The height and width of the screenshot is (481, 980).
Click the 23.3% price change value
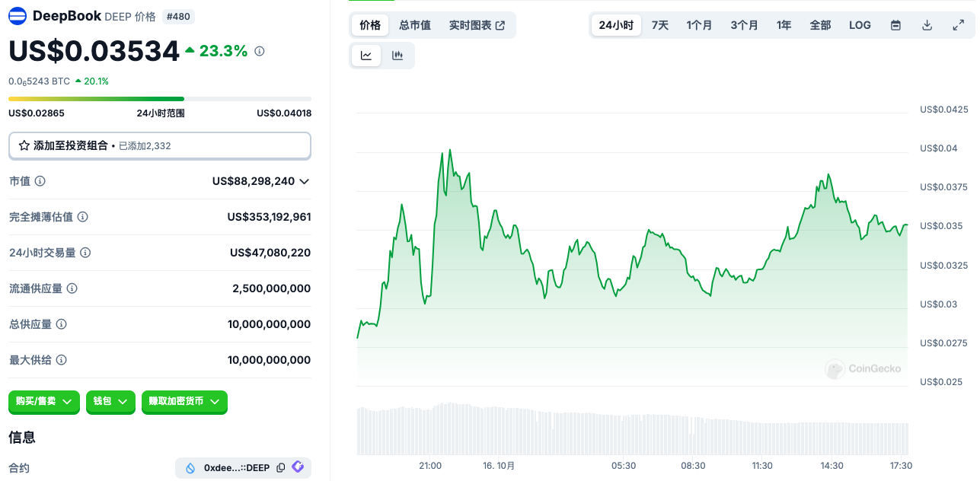click(223, 51)
